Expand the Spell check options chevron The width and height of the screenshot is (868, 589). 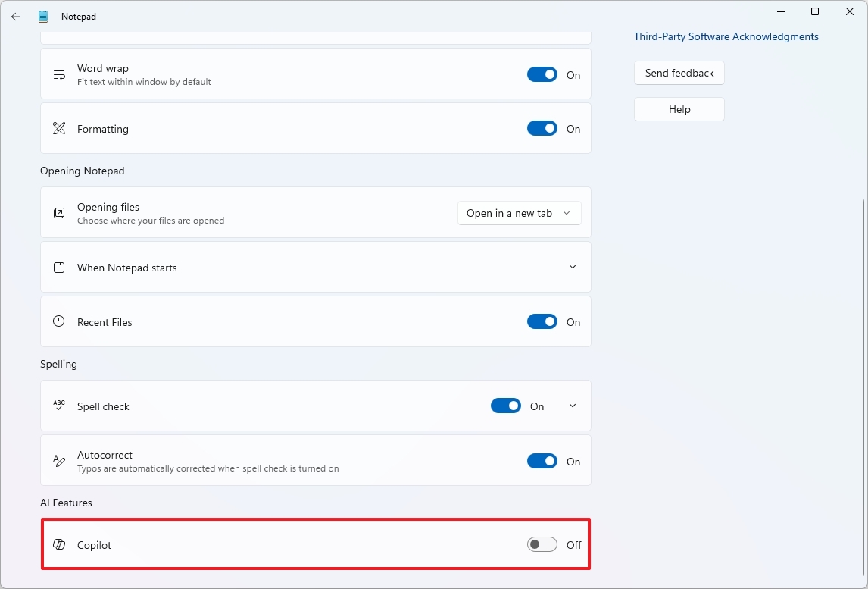tap(573, 406)
